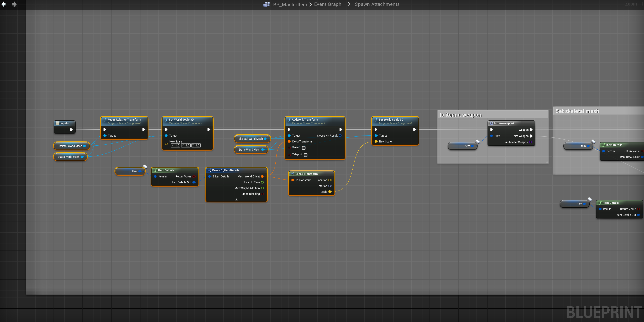Viewport: 644px width, 322px height.
Task: Click the BP_MasterItem breadcrumb link
Action: click(290, 4)
